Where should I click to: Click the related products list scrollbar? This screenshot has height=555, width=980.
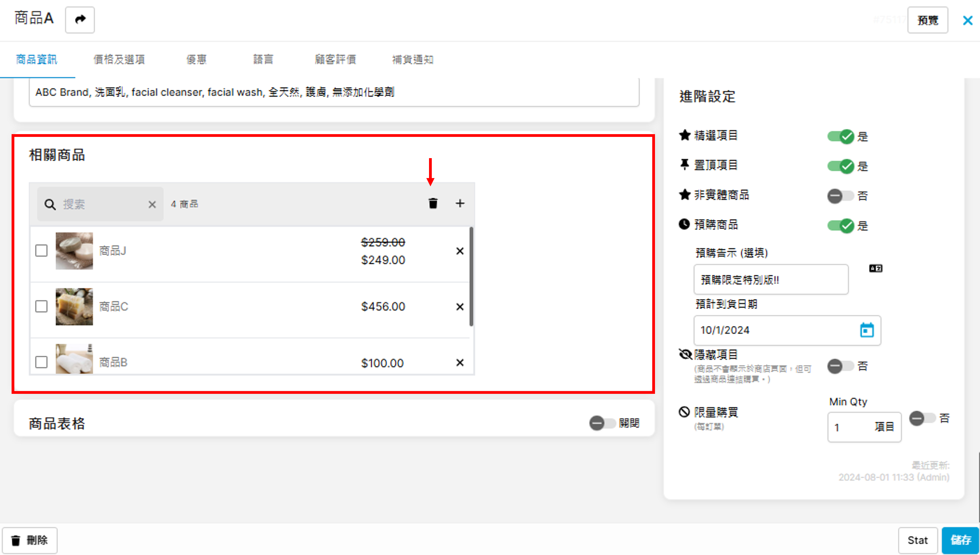[x=471, y=276]
